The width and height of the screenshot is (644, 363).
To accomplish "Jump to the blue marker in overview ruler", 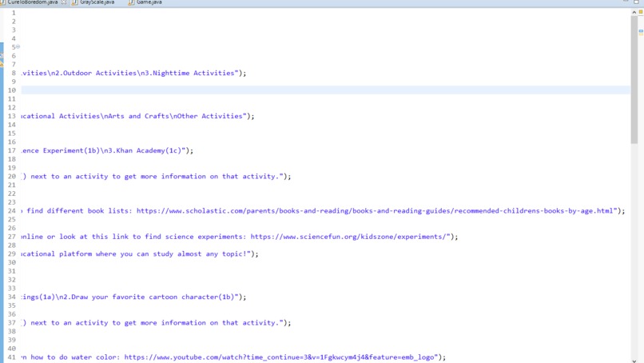I will tap(641, 31).
